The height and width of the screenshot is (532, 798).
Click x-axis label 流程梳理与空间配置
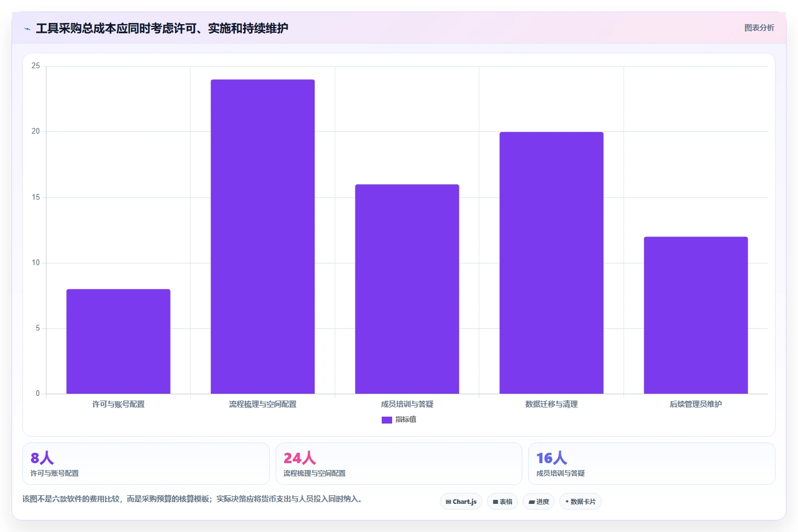[263, 404]
